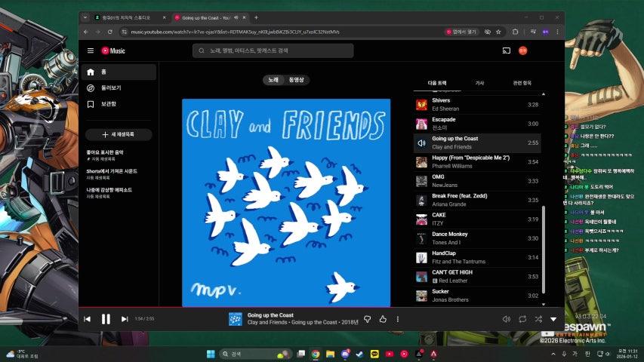Viewport: 644px width, 362px height.
Task: Click the player bar album thumbnail
Action: (x=236, y=319)
